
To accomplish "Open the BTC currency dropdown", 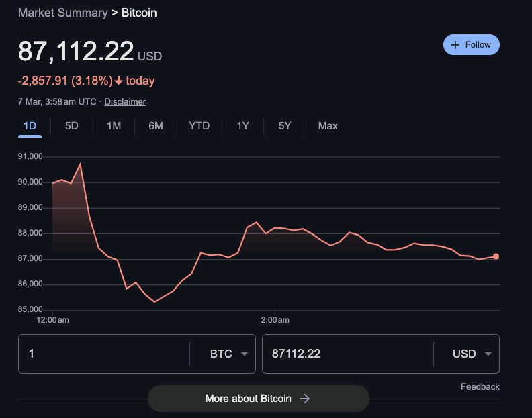I will 228,354.
